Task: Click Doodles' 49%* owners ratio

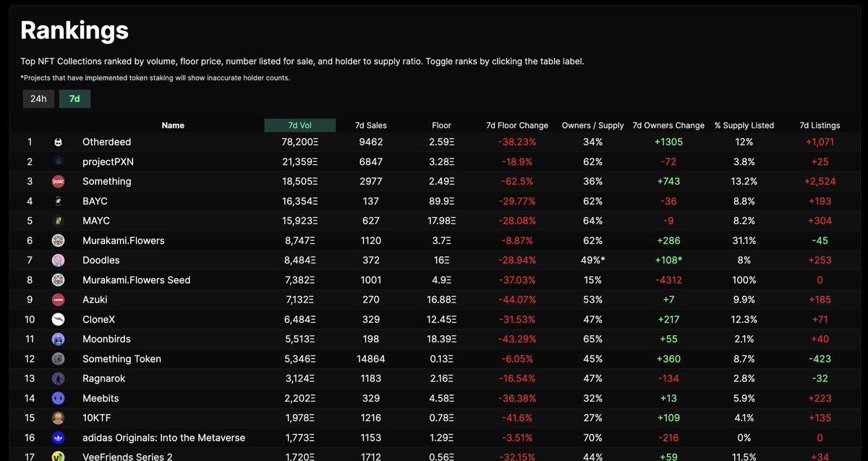Action: coord(593,261)
